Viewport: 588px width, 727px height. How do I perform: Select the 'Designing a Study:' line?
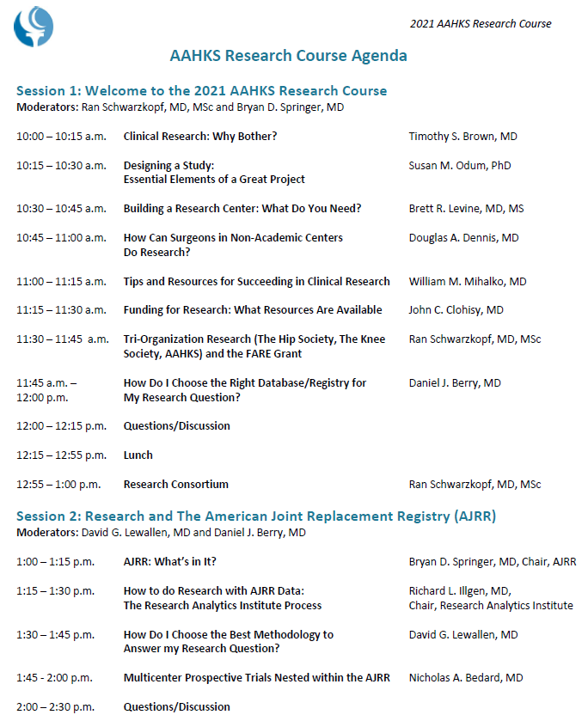pyautogui.click(x=168, y=166)
